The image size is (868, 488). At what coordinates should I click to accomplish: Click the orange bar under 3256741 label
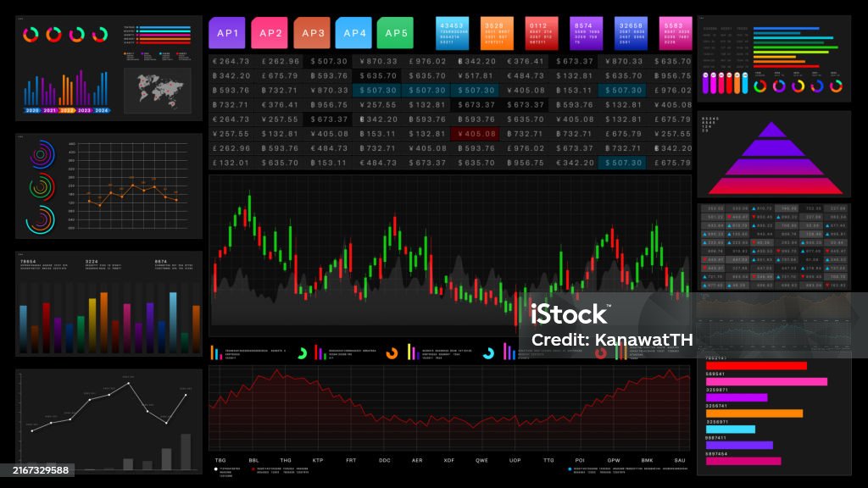coord(754,413)
